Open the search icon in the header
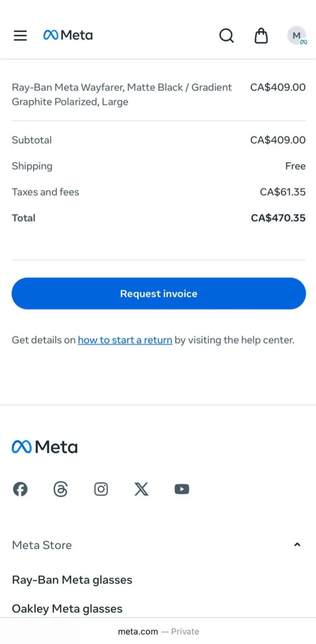Viewport: 316px width, 644px height. [x=227, y=35]
